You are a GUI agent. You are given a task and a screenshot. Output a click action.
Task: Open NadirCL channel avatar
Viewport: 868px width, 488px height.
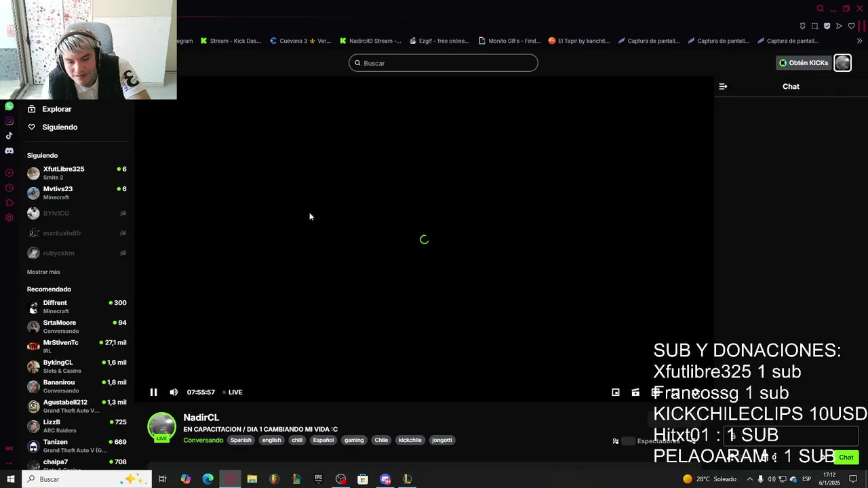[161, 427]
